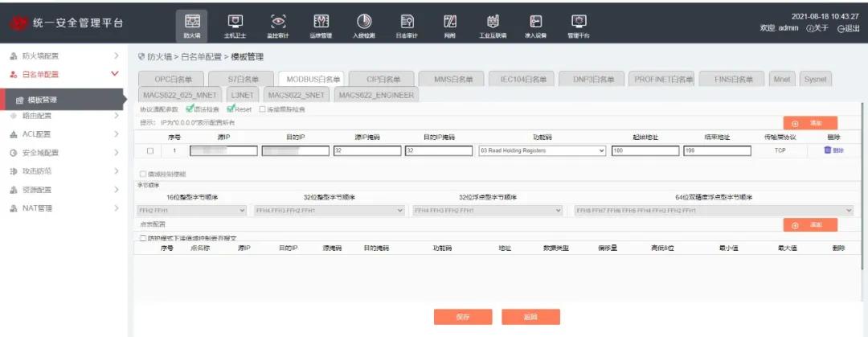
Task: Open the 03 Read Holding Registers dropdown
Action: pos(542,150)
